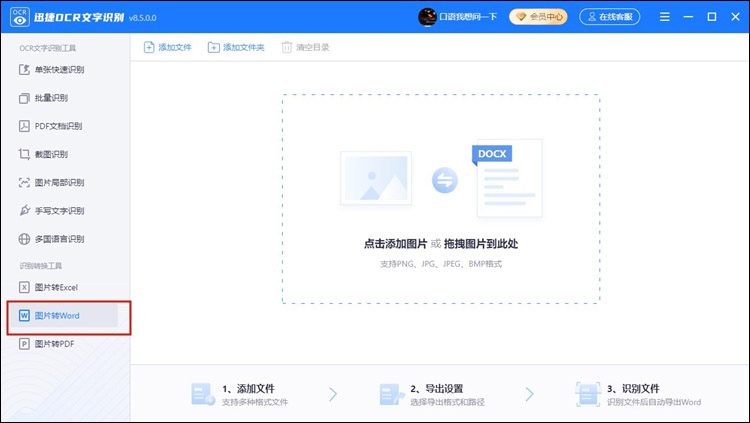Click the 清空目录 trash icon
The image size is (750, 423).
[287, 47]
